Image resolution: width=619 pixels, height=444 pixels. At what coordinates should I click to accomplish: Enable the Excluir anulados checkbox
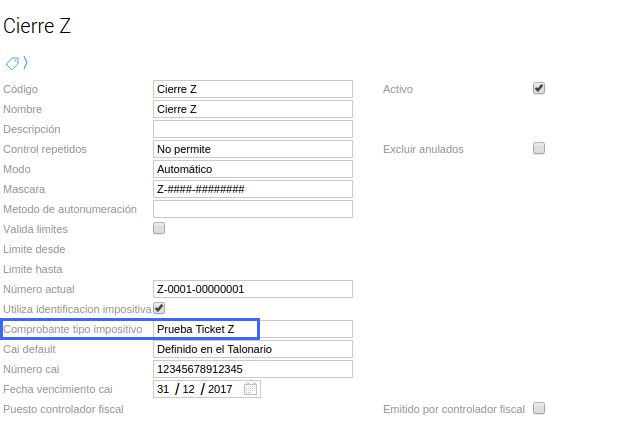click(539, 148)
